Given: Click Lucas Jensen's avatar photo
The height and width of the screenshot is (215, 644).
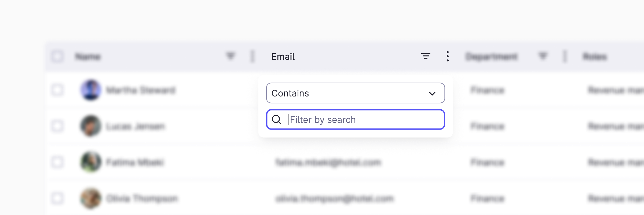Looking at the screenshot, I should tap(91, 126).
